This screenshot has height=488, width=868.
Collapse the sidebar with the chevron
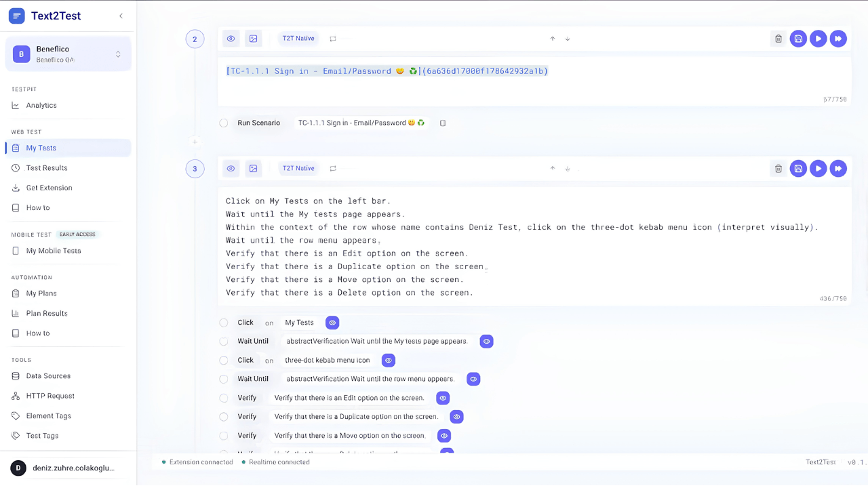pyautogui.click(x=121, y=16)
